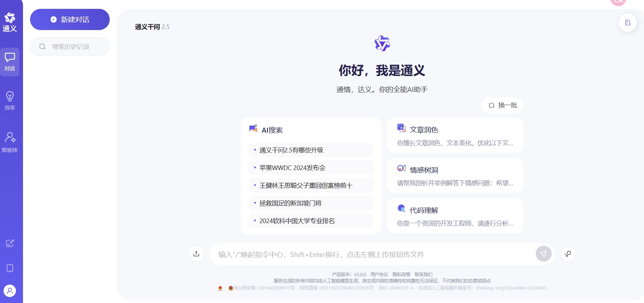
Task: Switch to the 效率 tab
Action: tap(10, 101)
